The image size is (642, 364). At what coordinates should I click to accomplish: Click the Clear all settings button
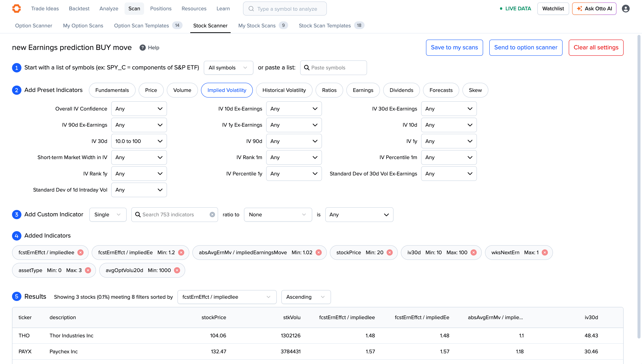(596, 47)
